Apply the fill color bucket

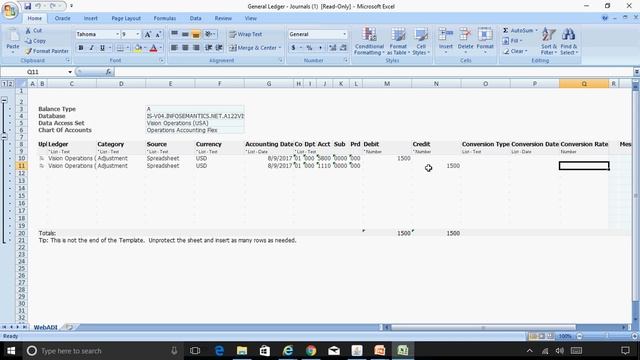pos(138,48)
